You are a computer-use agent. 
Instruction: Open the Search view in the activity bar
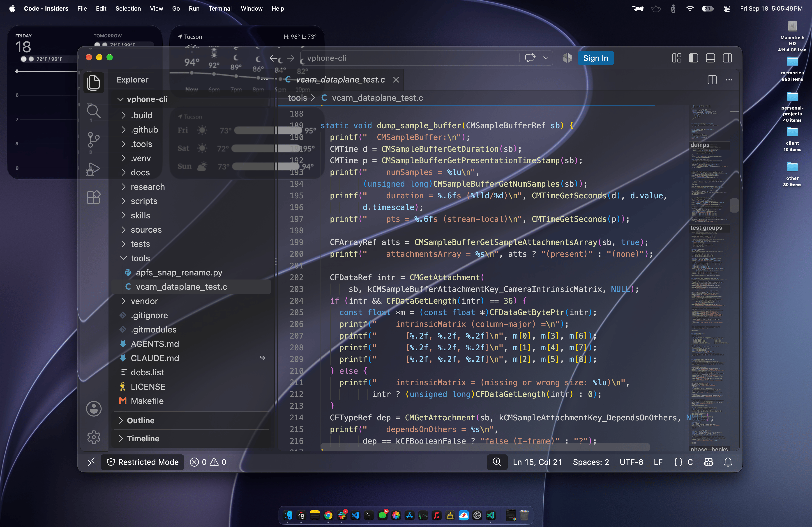[93, 111]
